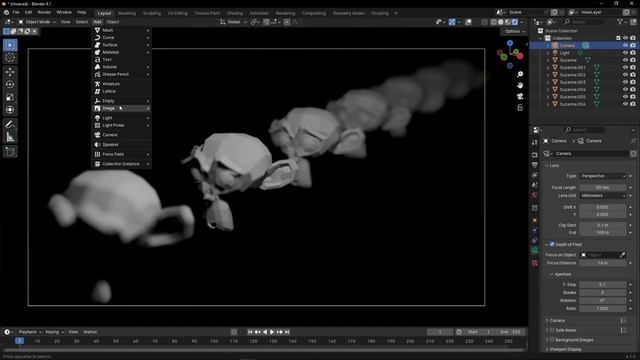Hide Suzanne.003 with its eye icon
This screenshot has width=640, height=360.
[x=625, y=82]
